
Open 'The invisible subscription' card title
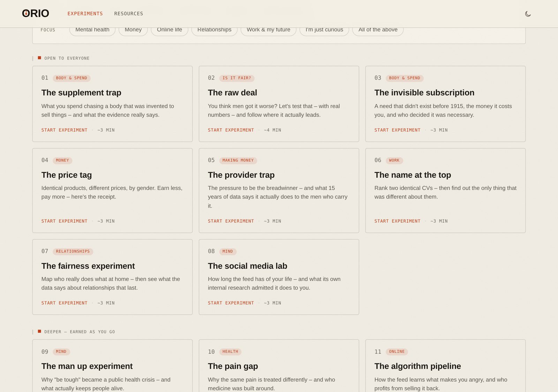pos(424,93)
